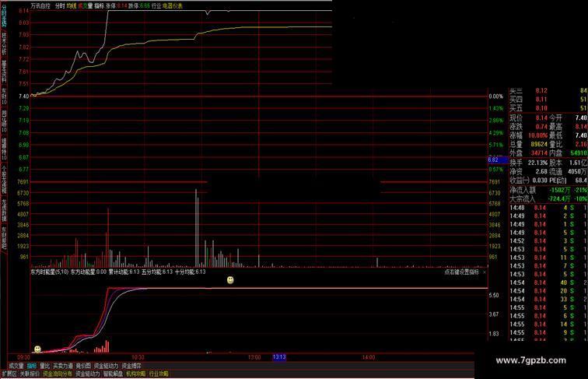
Task: Select the highlighted 指标 bottom tab
Action: pyautogui.click(x=32, y=366)
